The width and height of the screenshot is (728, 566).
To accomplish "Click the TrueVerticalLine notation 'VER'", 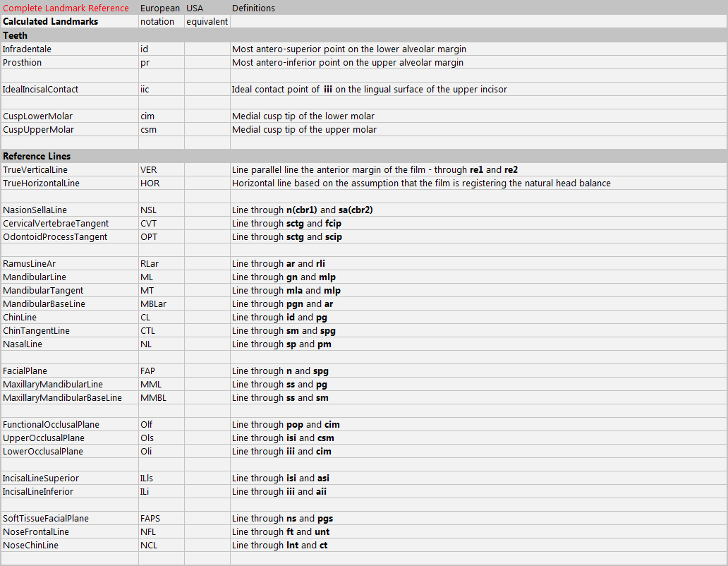I will [x=148, y=170].
